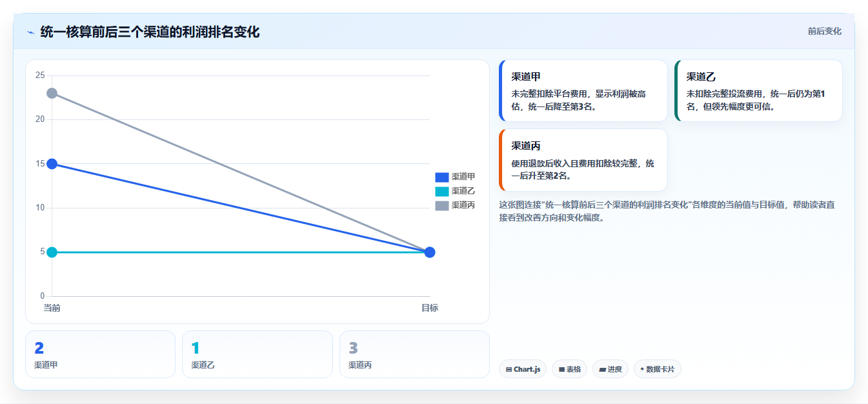Toggle the 渠道丙 series in chart legend
The image size is (868, 404).
[455, 205]
